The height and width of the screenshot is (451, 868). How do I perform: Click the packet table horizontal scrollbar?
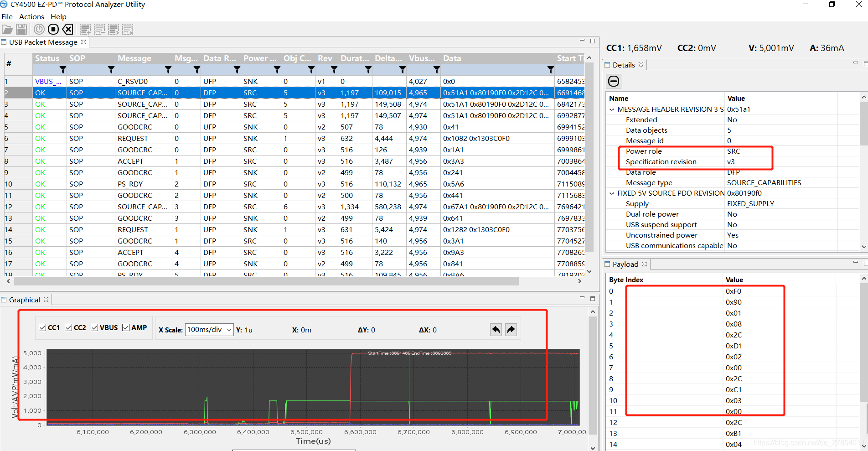coord(266,281)
